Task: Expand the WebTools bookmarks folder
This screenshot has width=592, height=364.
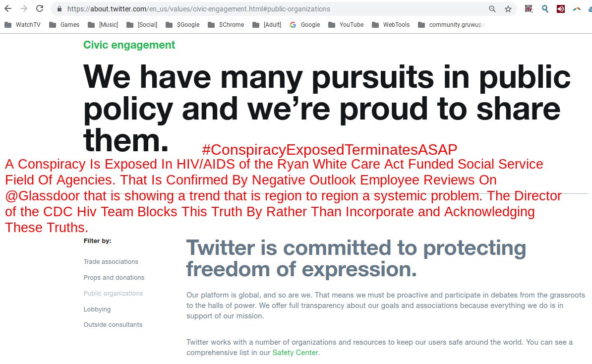Action: click(391, 24)
